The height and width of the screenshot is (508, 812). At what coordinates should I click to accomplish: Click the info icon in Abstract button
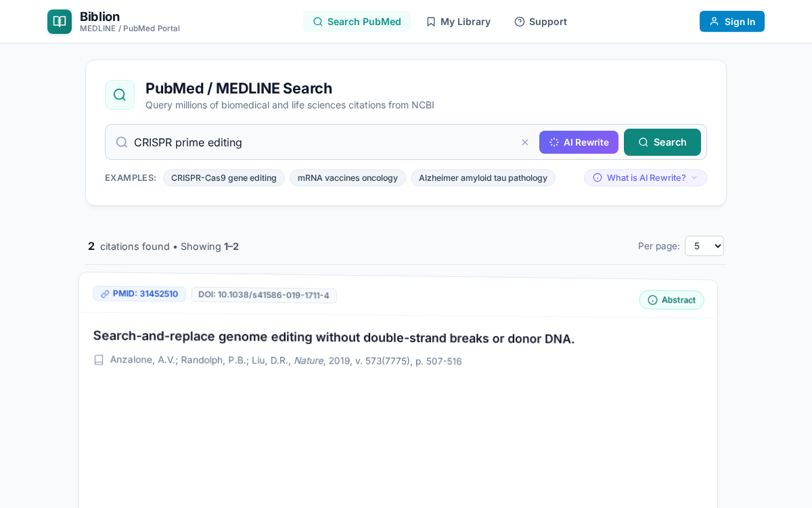pos(652,300)
